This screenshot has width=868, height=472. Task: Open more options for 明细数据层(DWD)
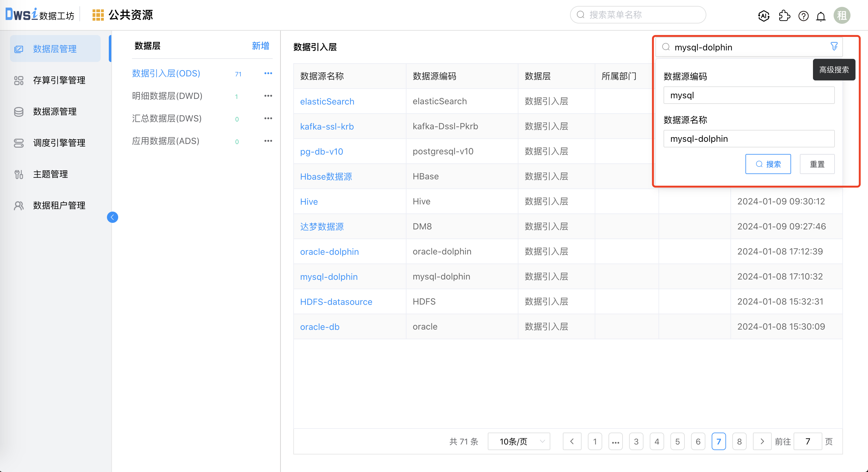tap(268, 96)
